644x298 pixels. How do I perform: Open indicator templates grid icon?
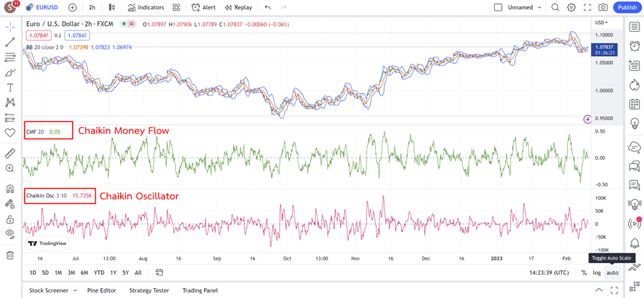[x=176, y=7]
